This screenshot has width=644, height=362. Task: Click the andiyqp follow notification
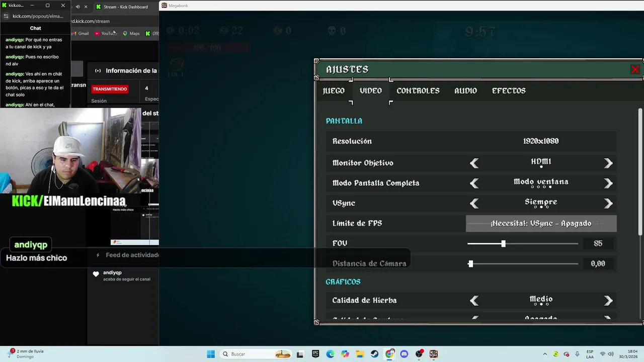pos(126,276)
